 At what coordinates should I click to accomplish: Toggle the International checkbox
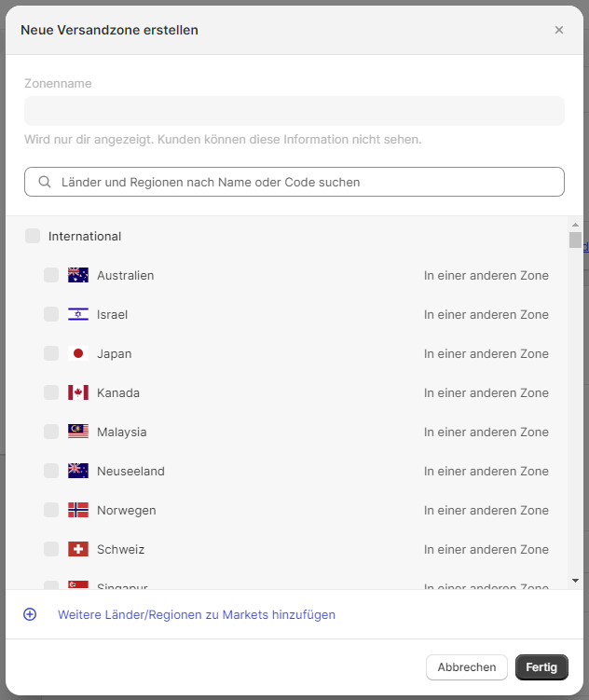pyautogui.click(x=33, y=236)
